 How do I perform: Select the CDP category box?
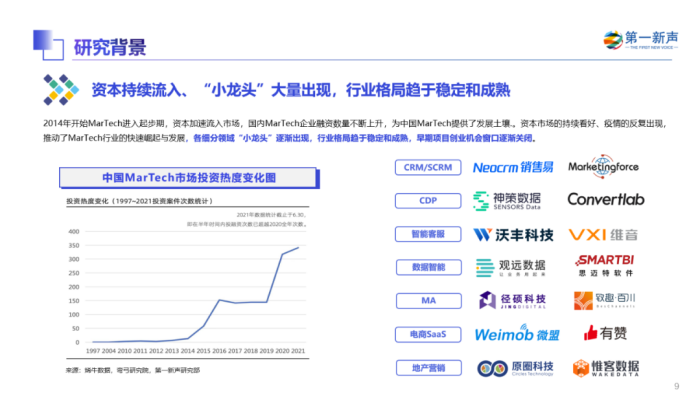(x=428, y=201)
